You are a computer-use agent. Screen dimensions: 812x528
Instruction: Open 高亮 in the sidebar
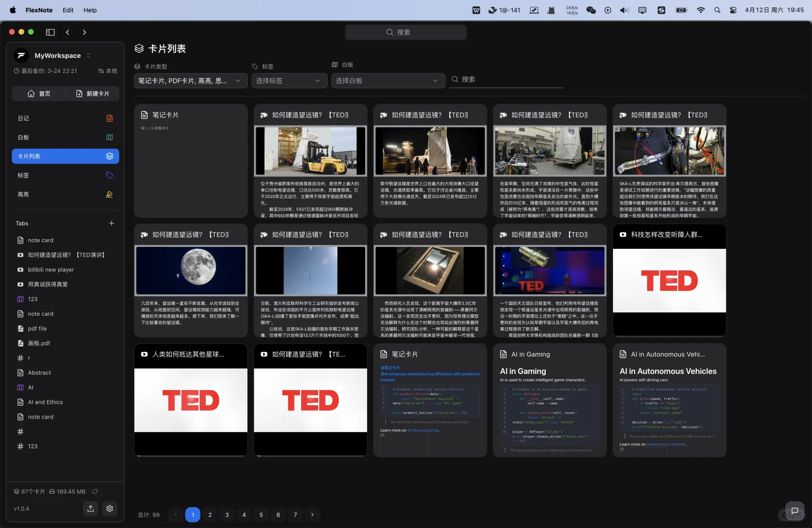tap(66, 195)
